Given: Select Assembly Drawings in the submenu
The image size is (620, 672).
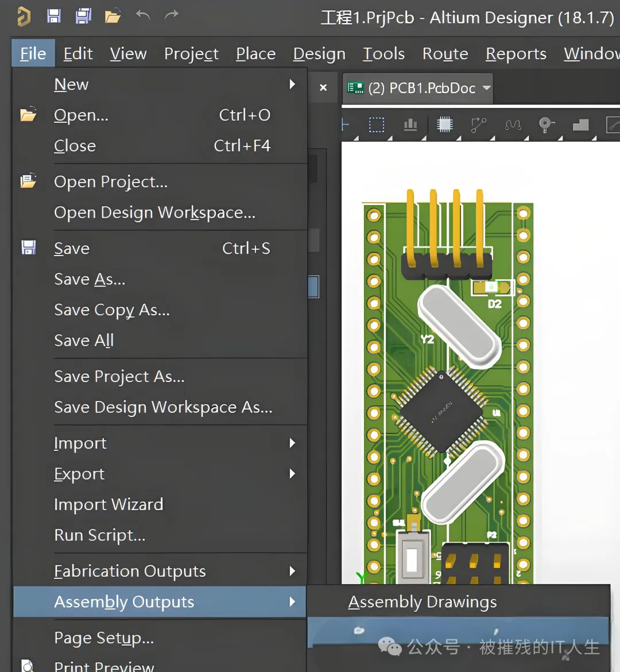Looking at the screenshot, I should (x=423, y=601).
